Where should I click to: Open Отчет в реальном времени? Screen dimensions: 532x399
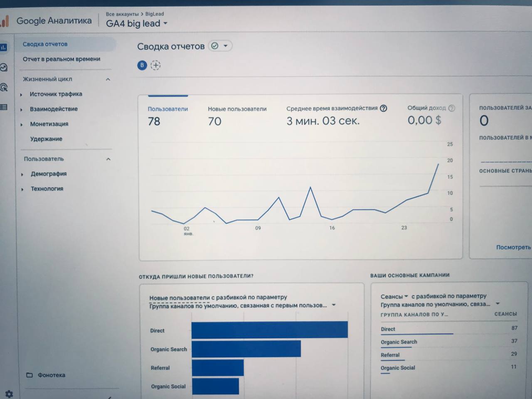click(62, 59)
